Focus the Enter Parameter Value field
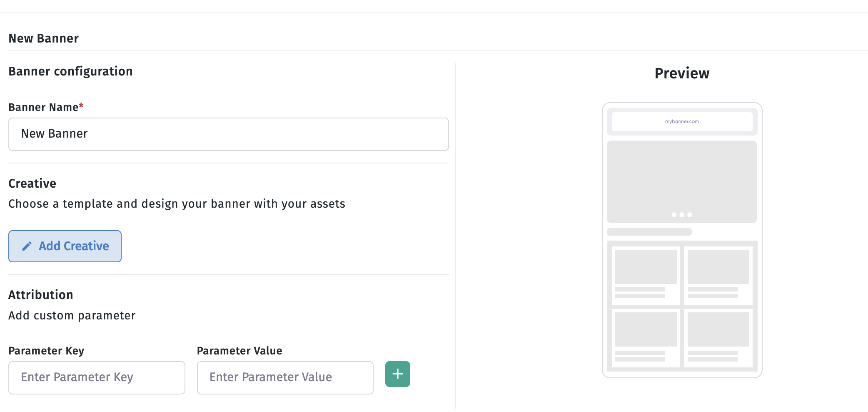 285,377
